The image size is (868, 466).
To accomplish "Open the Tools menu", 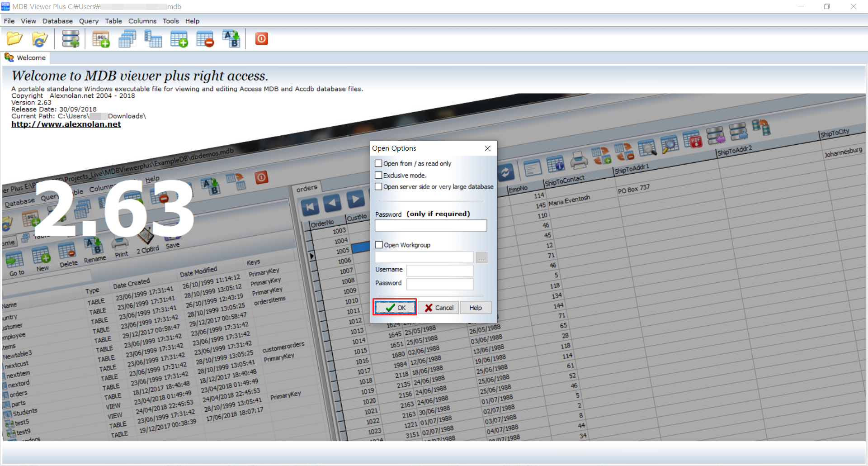I will [171, 21].
